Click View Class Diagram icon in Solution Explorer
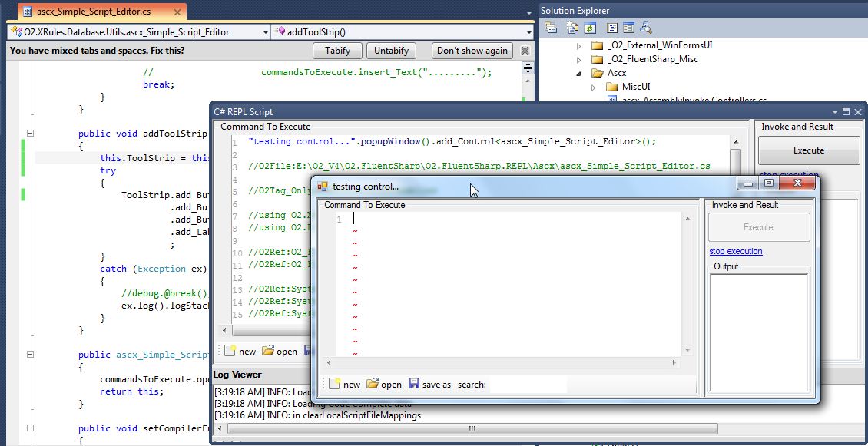868x446 pixels. point(645,28)
